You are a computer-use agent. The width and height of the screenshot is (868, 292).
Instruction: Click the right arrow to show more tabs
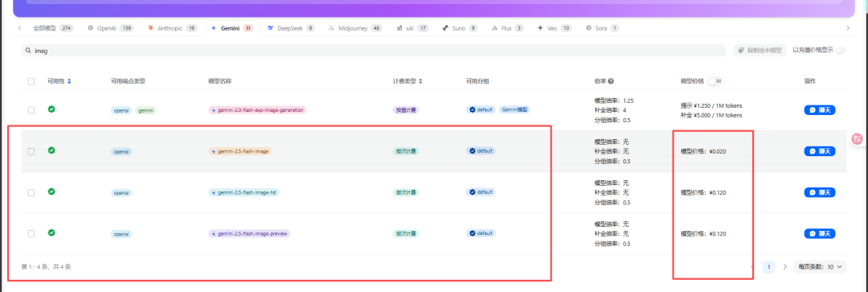848,27
